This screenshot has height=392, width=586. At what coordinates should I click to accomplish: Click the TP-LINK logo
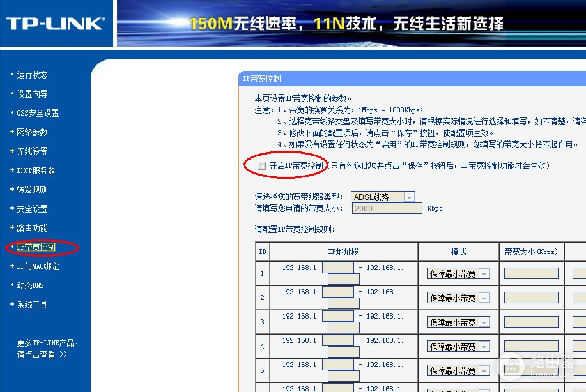(54, 23)
